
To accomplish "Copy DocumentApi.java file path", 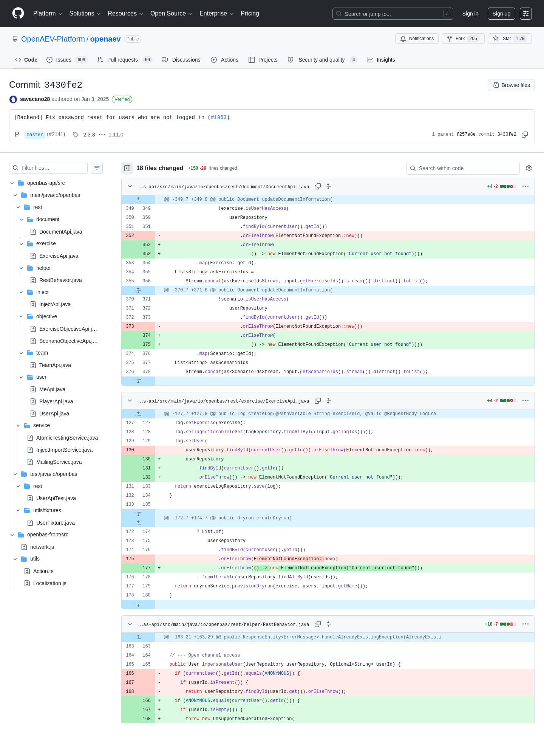I will (318, 186).
